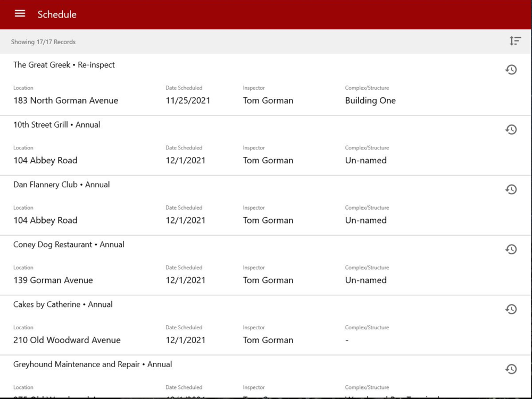Image resolution: width=532 pixels, height=399 pixels.
Task: Click 12/1/2021 date for 10th Street Grill
Action: (x=186, y=161)
